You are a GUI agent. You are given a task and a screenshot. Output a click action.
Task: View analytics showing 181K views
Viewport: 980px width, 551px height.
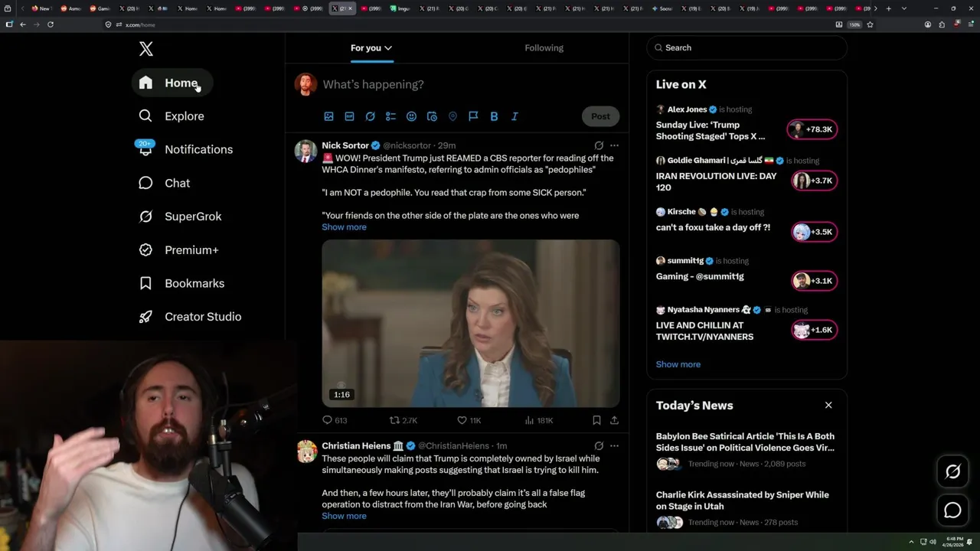coord(539,420)
